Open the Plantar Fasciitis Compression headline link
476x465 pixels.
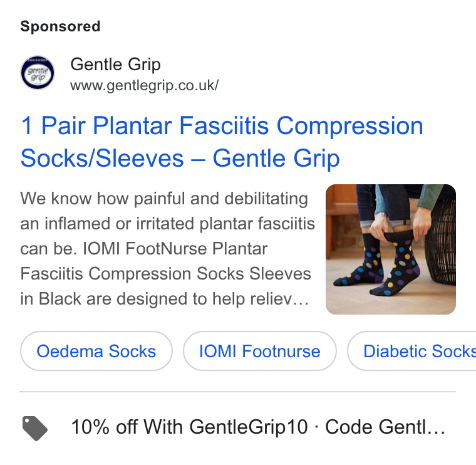222,142
